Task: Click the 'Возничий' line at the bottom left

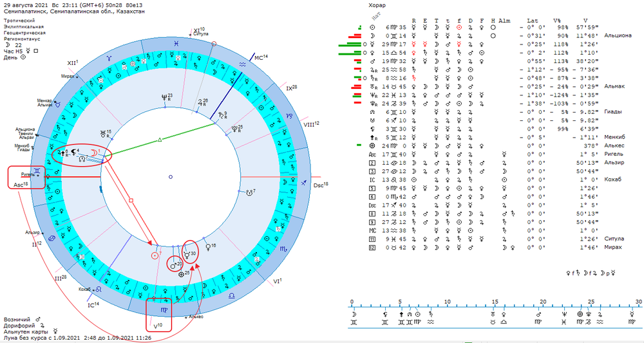Action: click(22, 319)
